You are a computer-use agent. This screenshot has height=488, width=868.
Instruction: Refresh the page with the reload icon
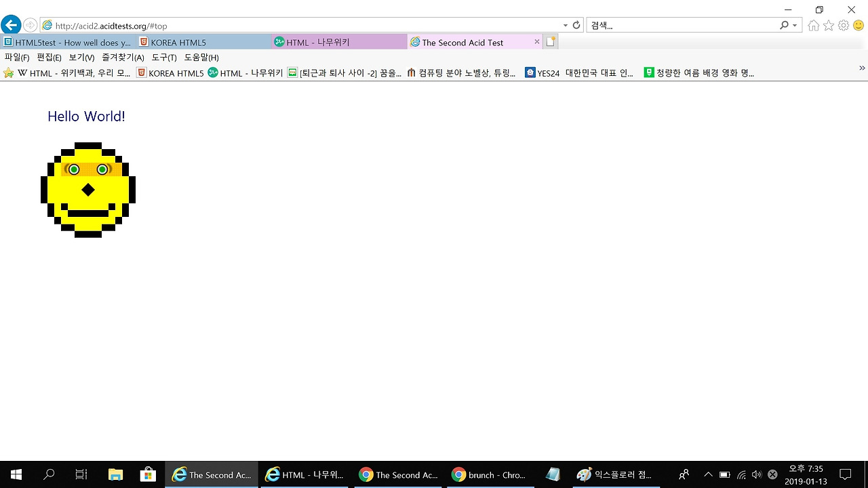pos(576,25)
